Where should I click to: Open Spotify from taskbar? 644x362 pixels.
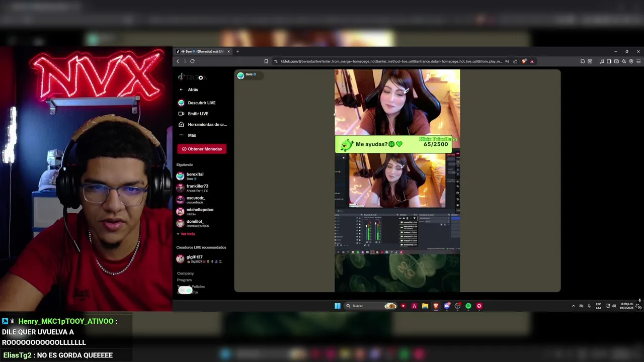click(x=468, y=306)
